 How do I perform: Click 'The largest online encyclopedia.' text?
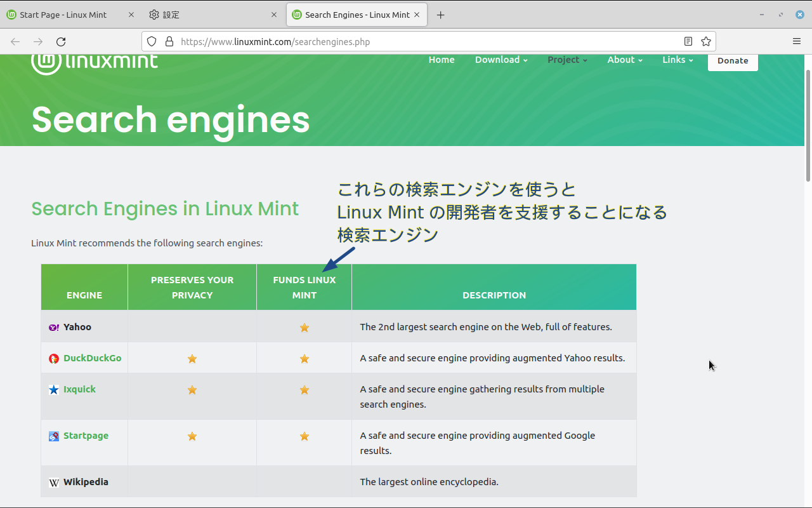click(429, 482)
